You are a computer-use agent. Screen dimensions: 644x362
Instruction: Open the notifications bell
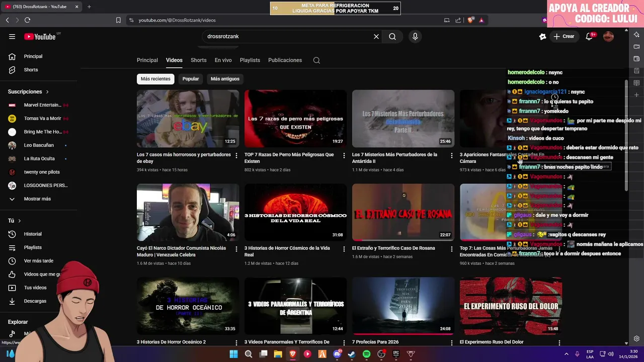(x=589, y=36)
